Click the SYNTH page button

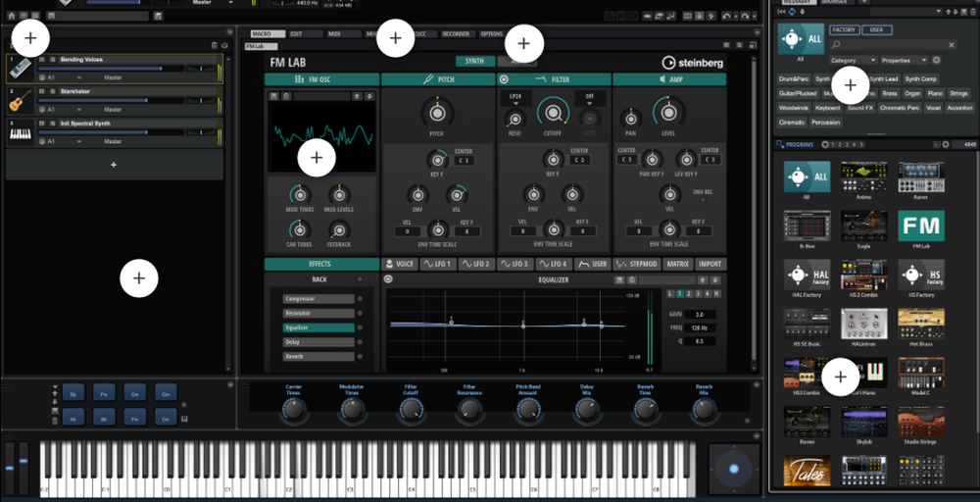[475, 61]
